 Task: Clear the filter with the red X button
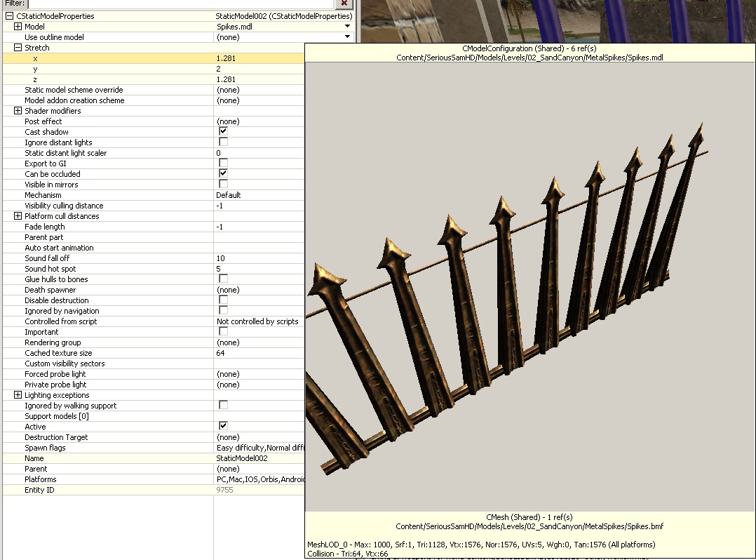tap(344, 4)
